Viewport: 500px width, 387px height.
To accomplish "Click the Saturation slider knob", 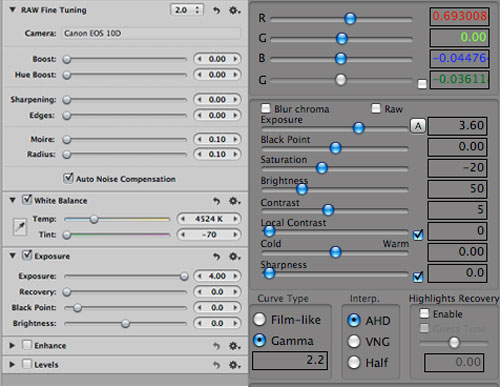I will point(322,168).
